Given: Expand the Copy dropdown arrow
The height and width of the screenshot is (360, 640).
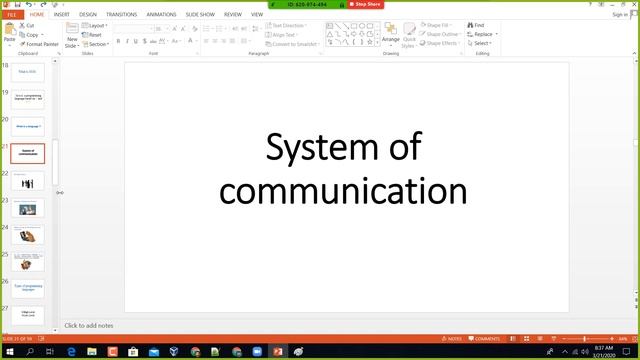Looking at the screenshot, I should click(42, 35).
